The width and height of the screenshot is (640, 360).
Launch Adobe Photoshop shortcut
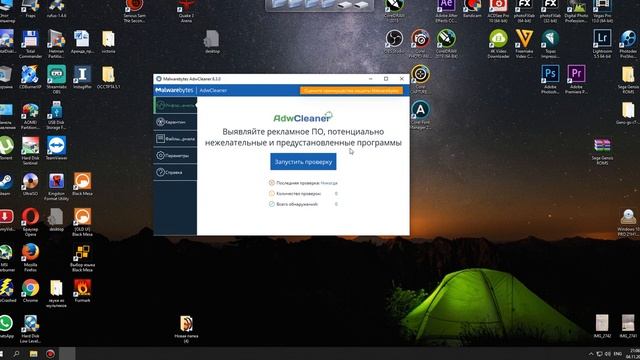(550, 79)
